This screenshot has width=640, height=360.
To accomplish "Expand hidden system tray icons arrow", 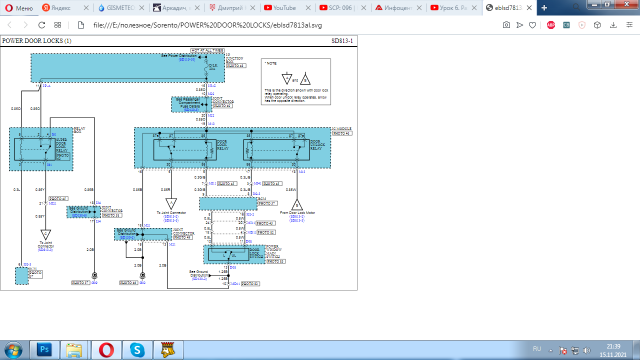I will coord(551,350).
